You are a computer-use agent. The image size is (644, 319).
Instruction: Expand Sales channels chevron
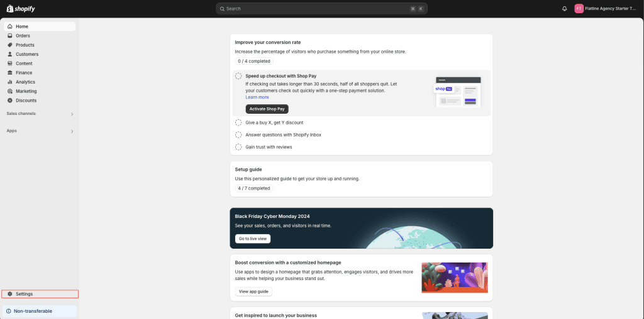[x=72, y=114]
